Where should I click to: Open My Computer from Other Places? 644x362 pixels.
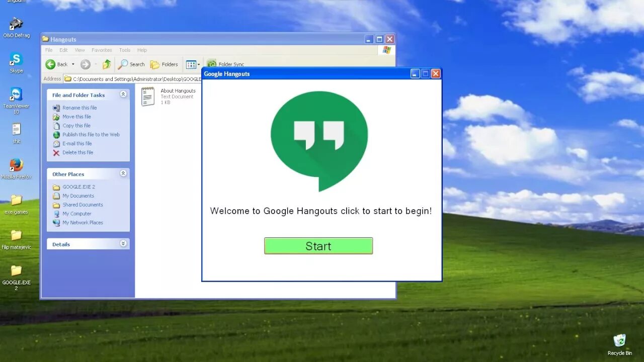click(x=77, y=214)
